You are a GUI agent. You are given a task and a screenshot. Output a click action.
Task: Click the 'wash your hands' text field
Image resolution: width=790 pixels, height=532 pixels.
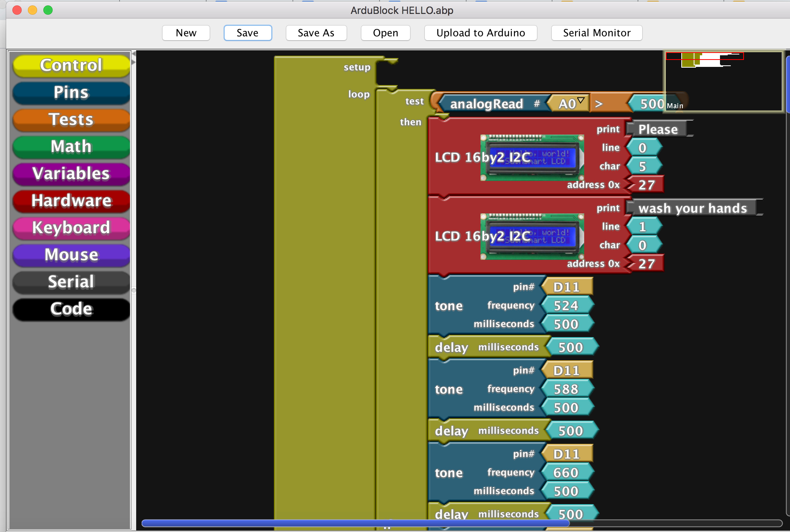(x=692, y=208)
